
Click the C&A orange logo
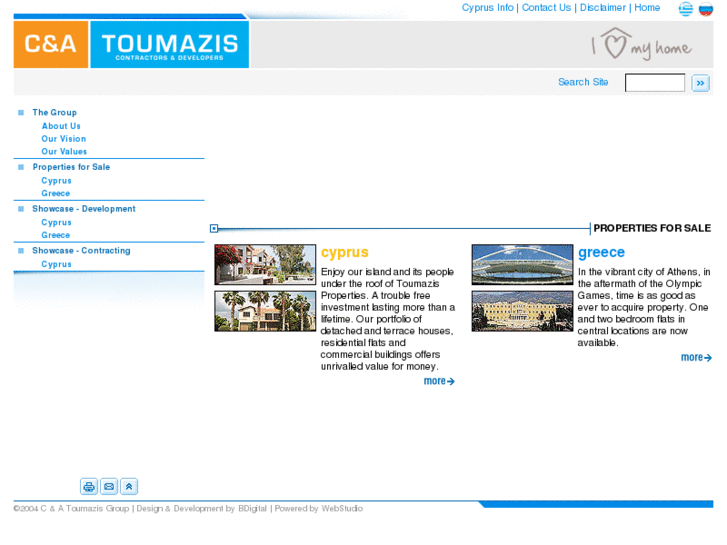tap(51, 44)
